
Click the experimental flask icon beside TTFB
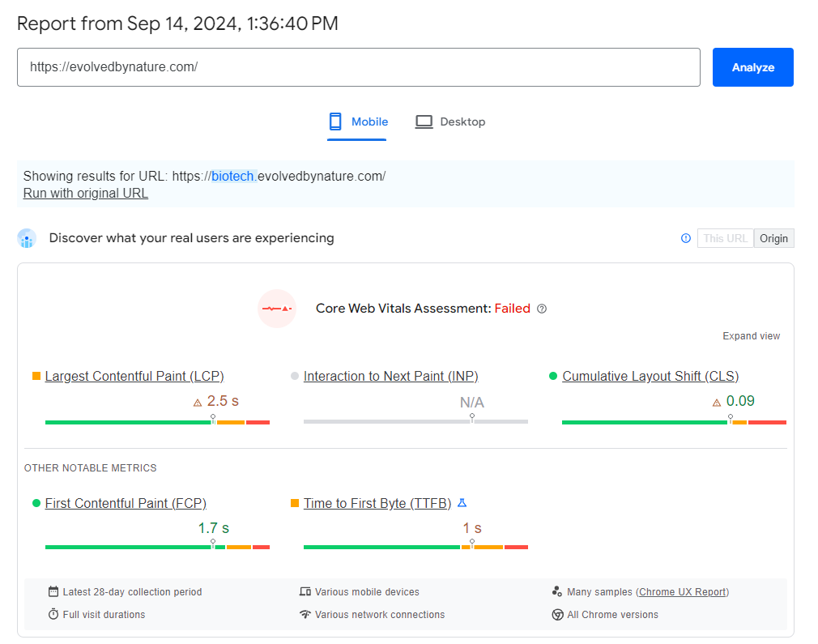tap(462, 503)
